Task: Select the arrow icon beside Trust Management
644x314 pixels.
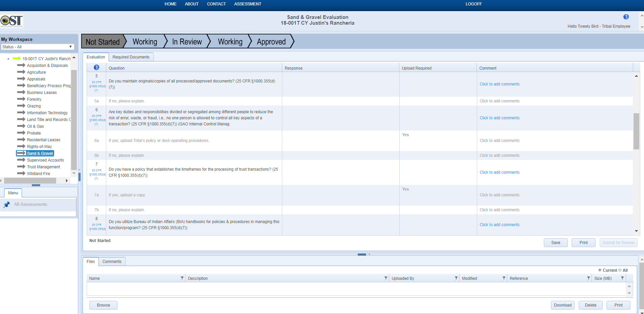Action: point(21,167)
